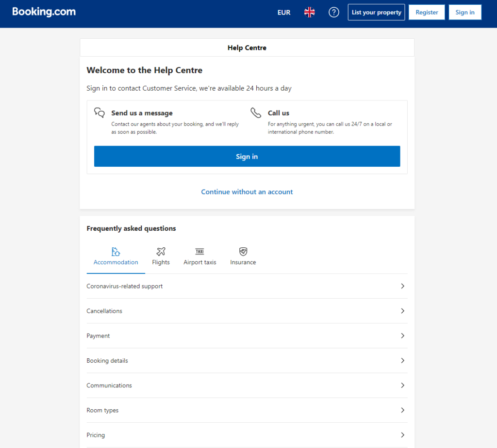Expand the Cancellations FAQ section
This screenshot has height=448, width=497.
(247, 311)
